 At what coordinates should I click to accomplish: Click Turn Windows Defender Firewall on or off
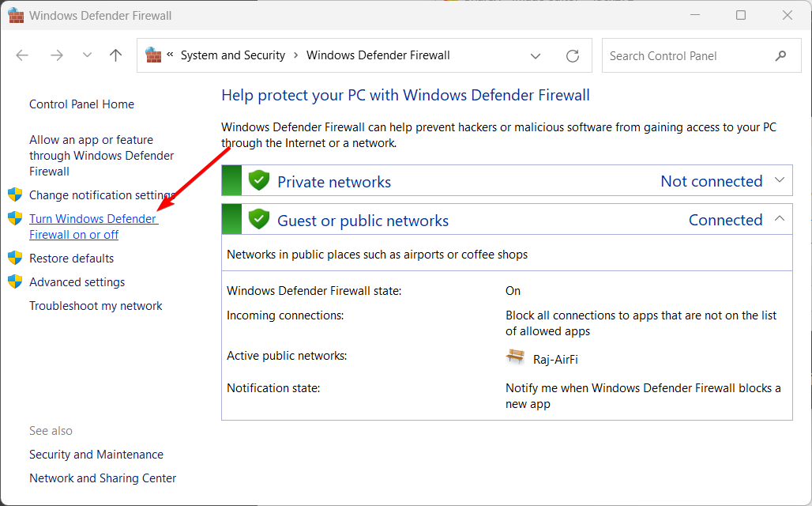coord(94,227)
